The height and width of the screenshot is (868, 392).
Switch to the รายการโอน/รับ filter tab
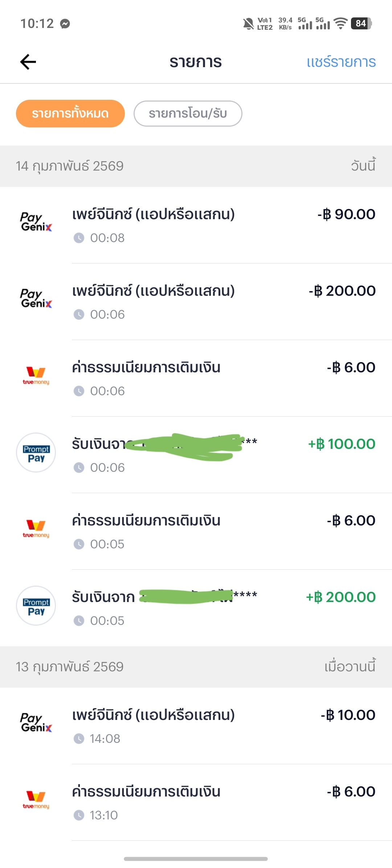pos(188,114)
